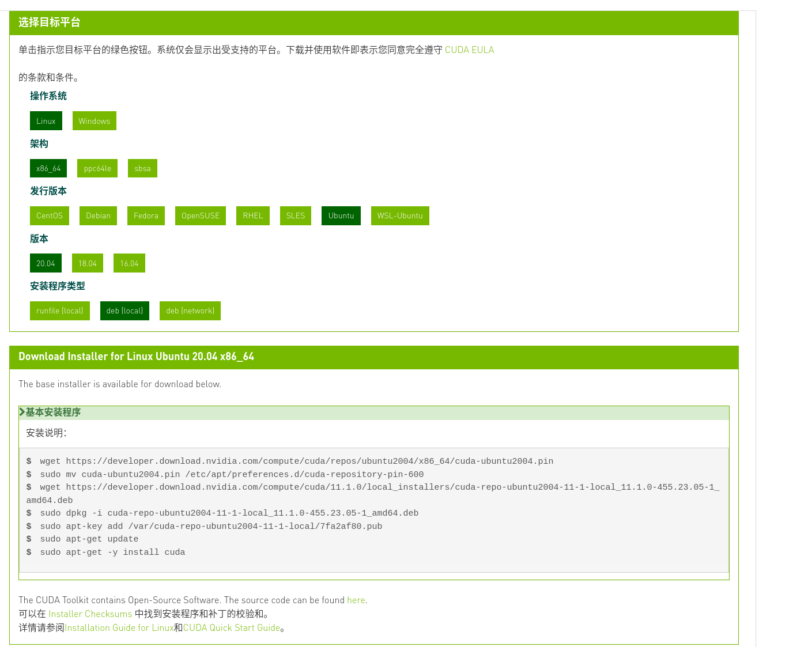
Task: Collapse the 基本安装程序 section chevron
Action: point(22,412)
